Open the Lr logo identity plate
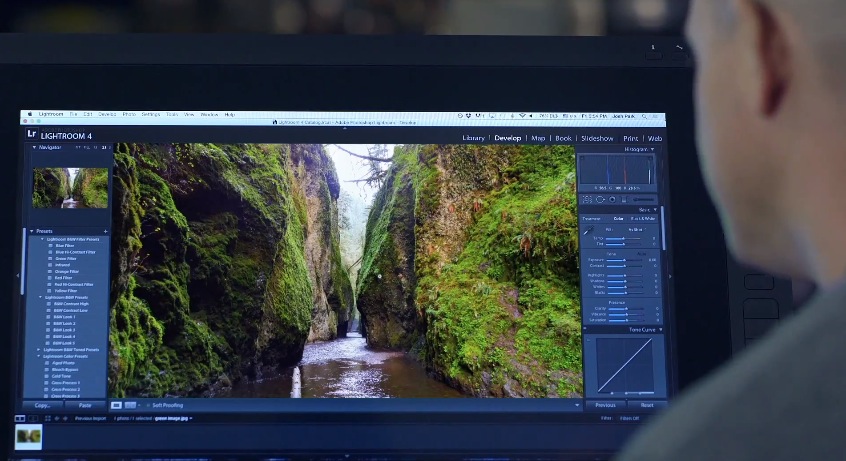This screenshot has height=461, width=846. (31, 134)
